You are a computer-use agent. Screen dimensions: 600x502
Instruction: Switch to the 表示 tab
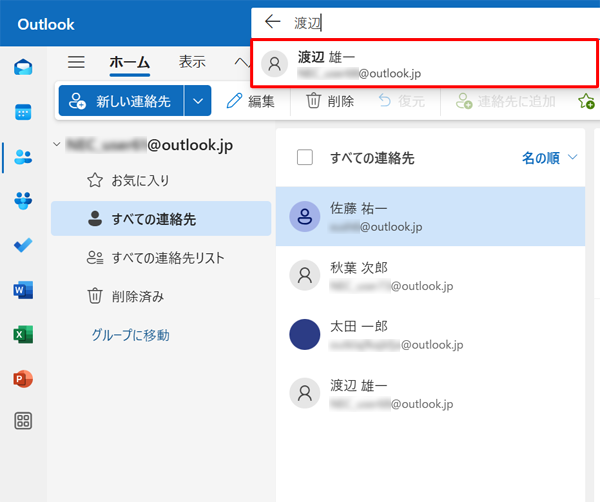192,62
